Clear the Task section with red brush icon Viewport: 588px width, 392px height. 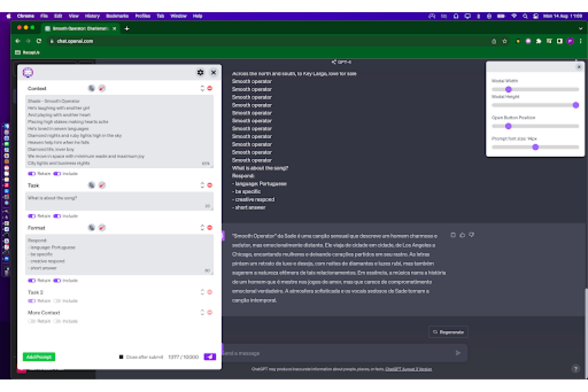[102, 185]
